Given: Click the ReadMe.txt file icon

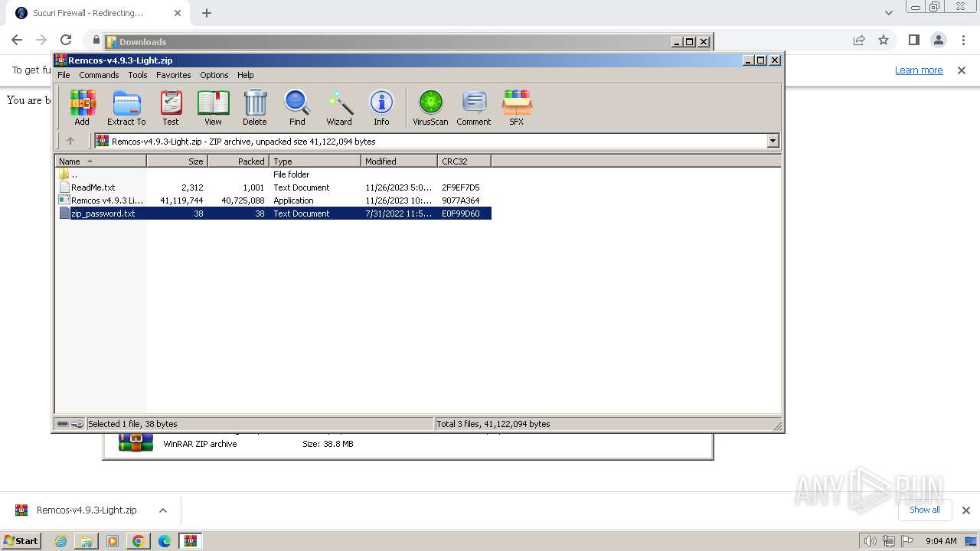Looking at the screenshot, I should 64,187.
